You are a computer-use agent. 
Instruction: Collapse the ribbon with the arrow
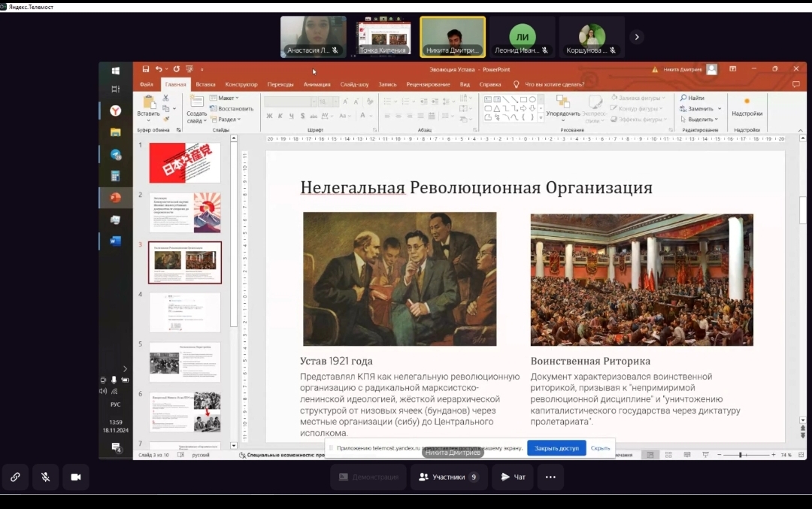pyautogui.click(x=800, y=131)
